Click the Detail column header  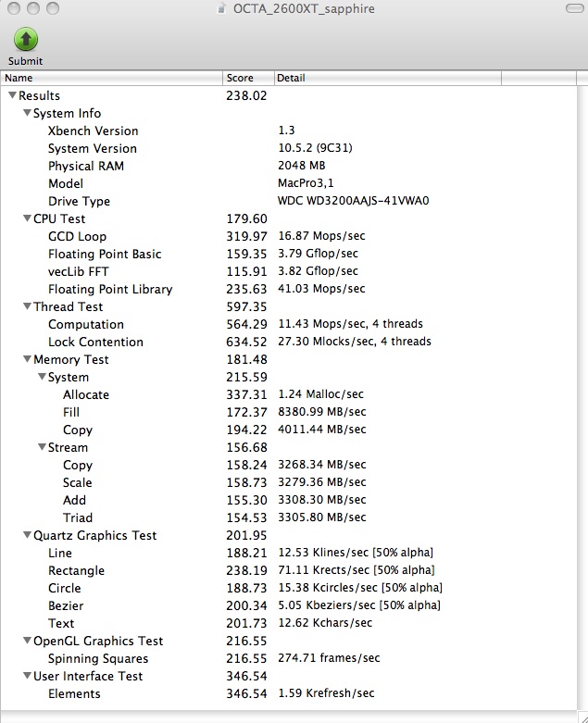coord(388,78)
